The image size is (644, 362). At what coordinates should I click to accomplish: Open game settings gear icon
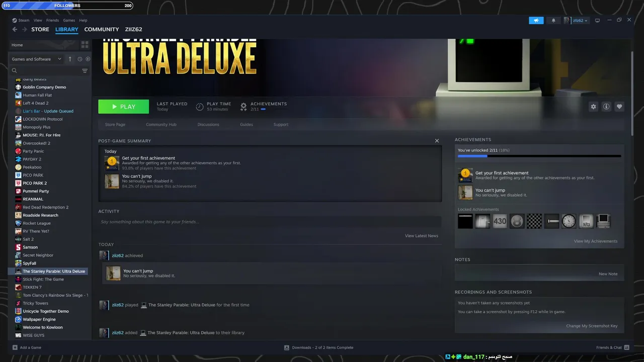pyautogui.click(x=593, y=107)
